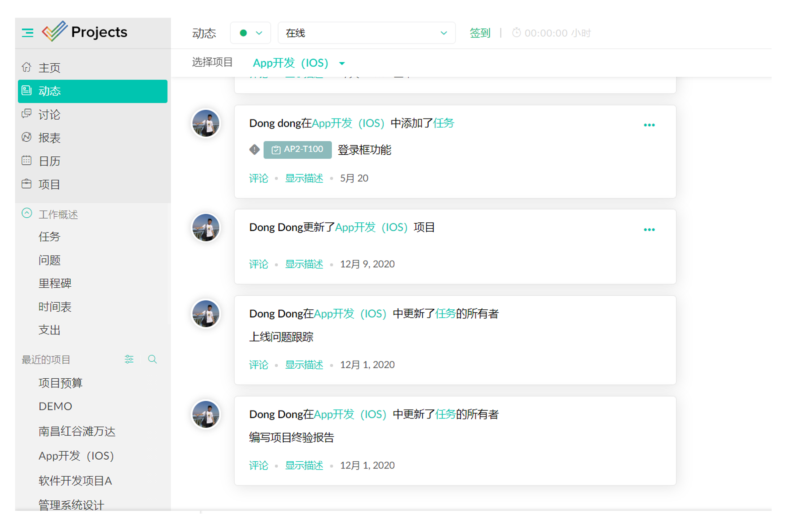Click the AP2-T100 task badge
This screenshot has height=532, width=787.
pos(297,149)
